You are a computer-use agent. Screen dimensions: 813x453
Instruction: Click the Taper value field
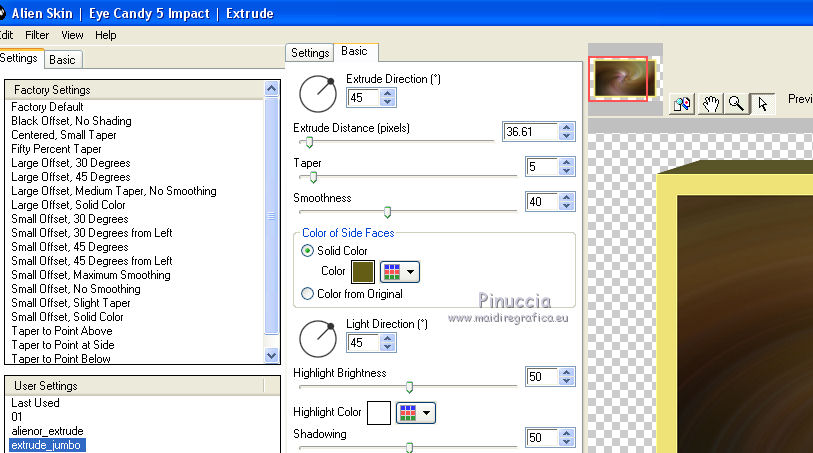542,167
